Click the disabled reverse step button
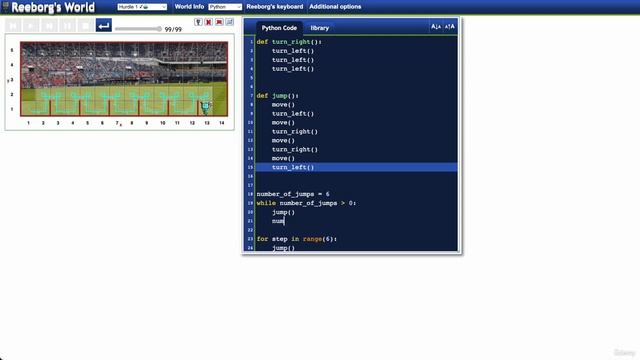 [x=13, y=26]
